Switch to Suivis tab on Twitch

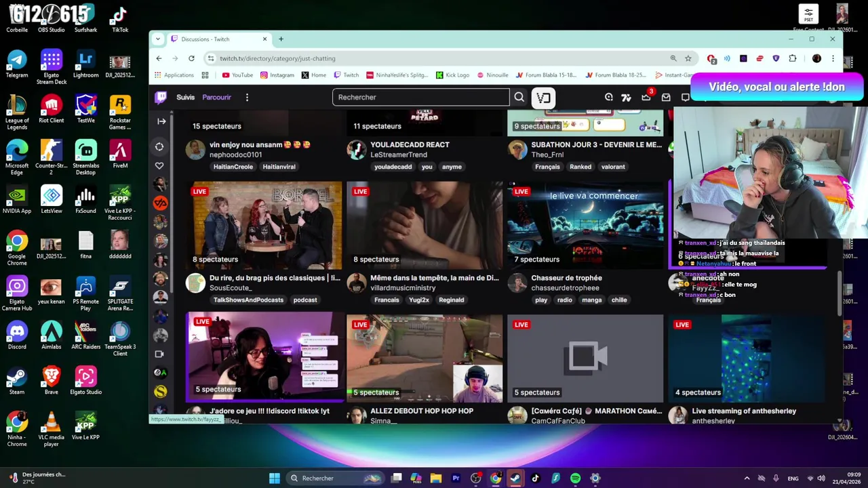(x=185, y=97)
